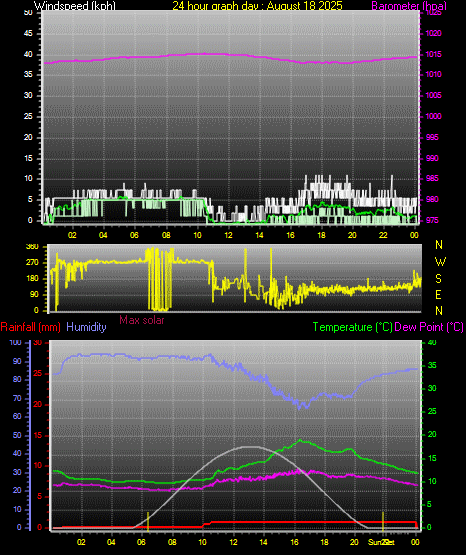Click the 1015 barometer scale value
The image size is (466, 555).
click(x=433, y=54)
